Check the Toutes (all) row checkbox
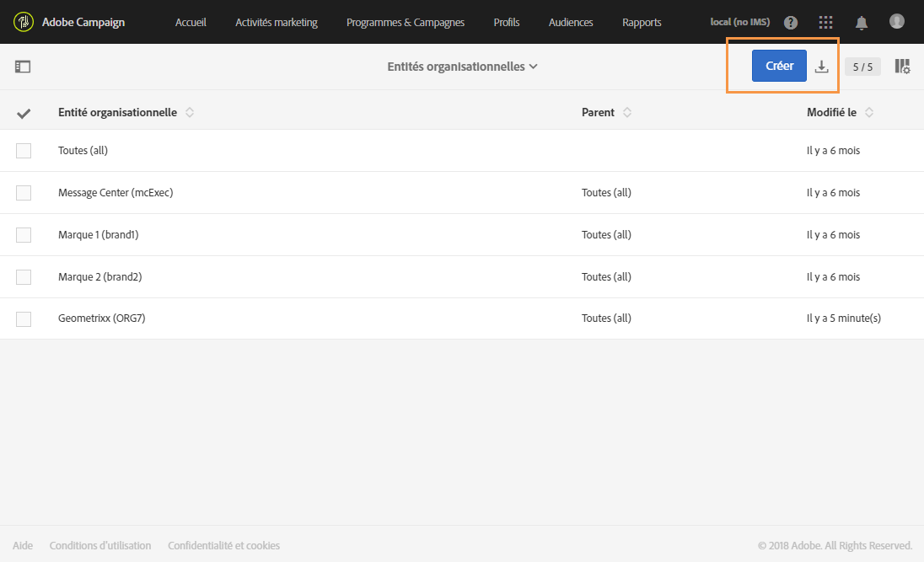 (x=24, y=151)
